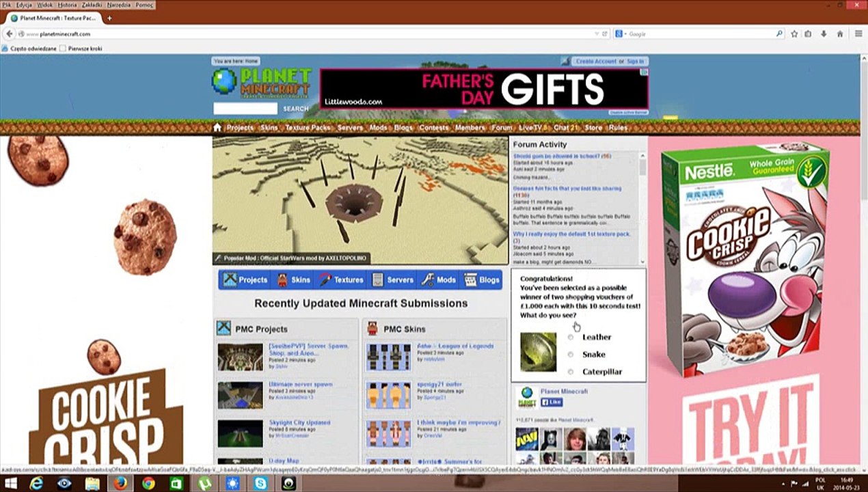The height and width of the screenshot is (492, 868).
Task: Select the Caterpillar radio option
Action: click(571, 372)
